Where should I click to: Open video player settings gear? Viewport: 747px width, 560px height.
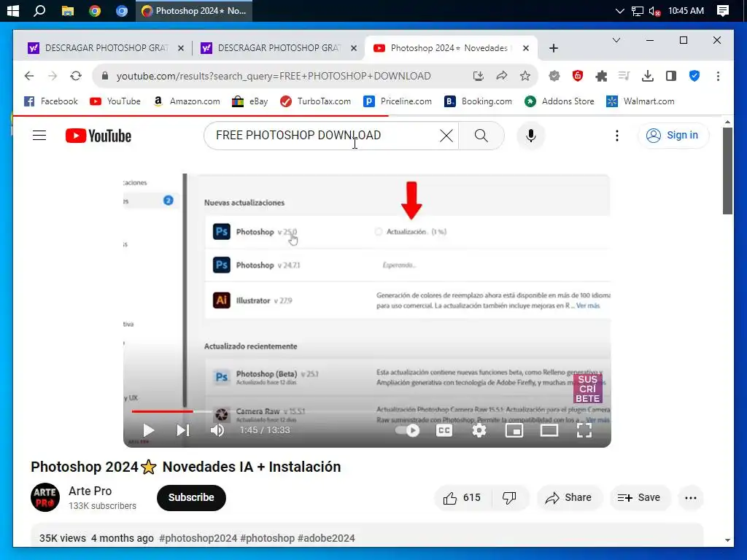tap(479, 430)
